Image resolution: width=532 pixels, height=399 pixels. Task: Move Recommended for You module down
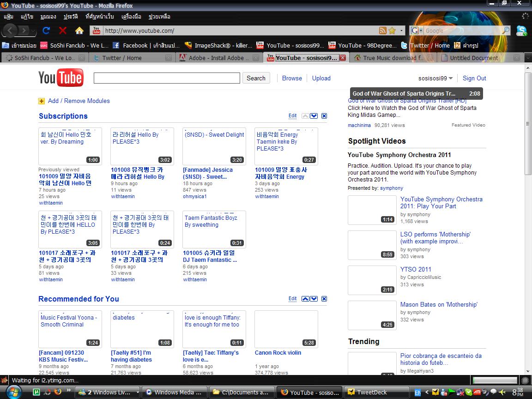(x=314, y=299)
